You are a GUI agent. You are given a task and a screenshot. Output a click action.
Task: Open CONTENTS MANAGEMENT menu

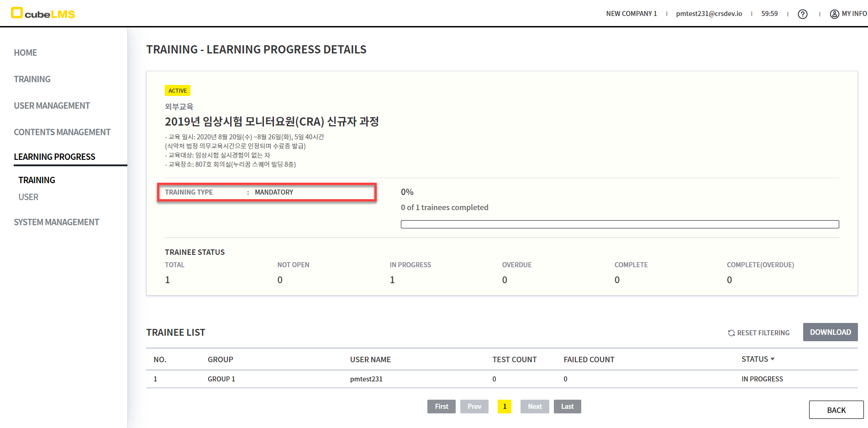pos(62,132)
